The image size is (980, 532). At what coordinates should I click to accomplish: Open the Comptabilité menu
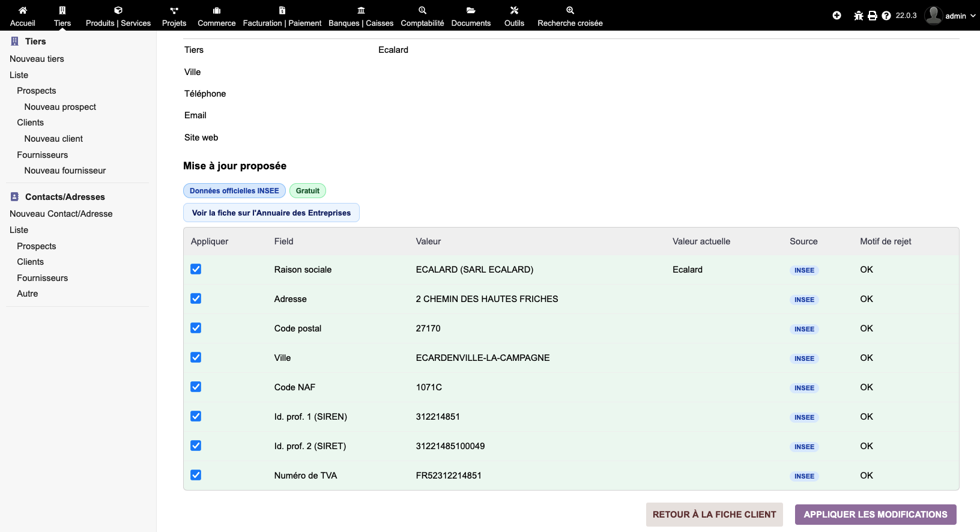click(422, 23)
